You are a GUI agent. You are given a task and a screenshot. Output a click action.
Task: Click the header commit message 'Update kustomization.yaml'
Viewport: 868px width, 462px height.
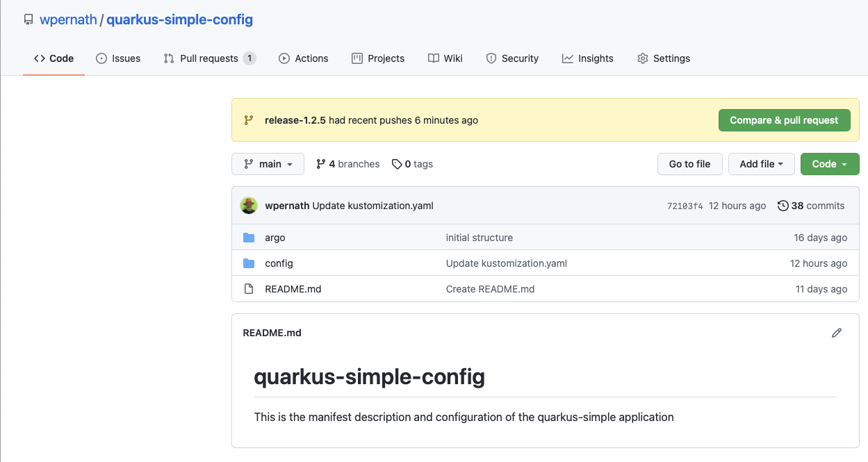tap(373, 206)
